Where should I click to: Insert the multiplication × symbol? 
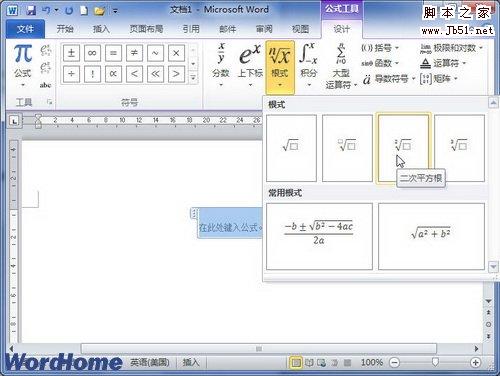coord(176,53)
